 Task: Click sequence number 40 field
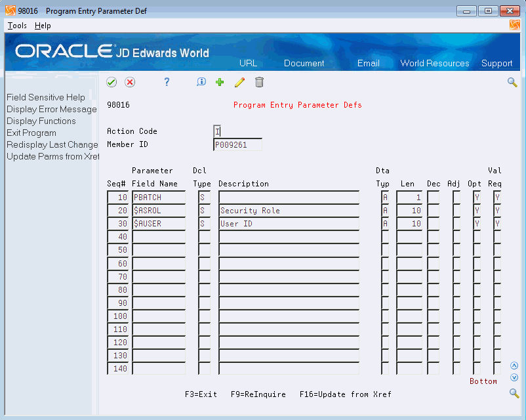tap(118, 237)
